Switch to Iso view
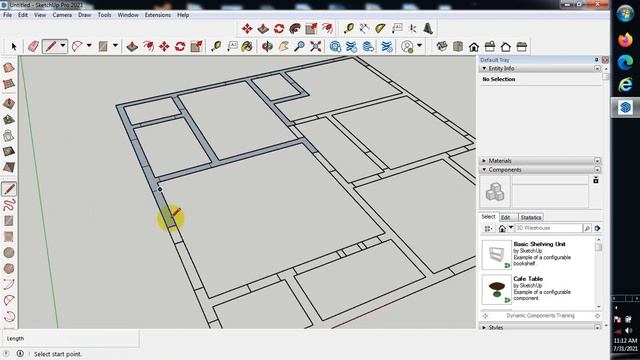Image resolution: width=640 pixels, height=360 pixels. pyautogui.click(x=442, y=47)
